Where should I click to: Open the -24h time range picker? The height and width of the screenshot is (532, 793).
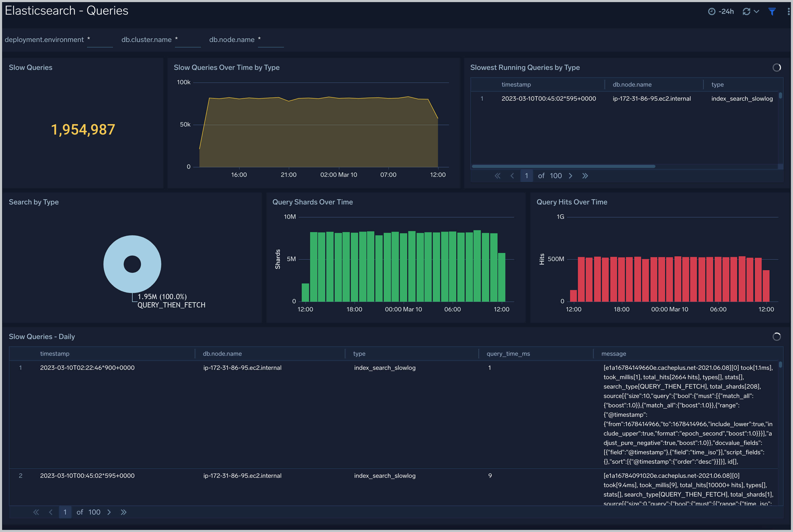pos(721,11)
